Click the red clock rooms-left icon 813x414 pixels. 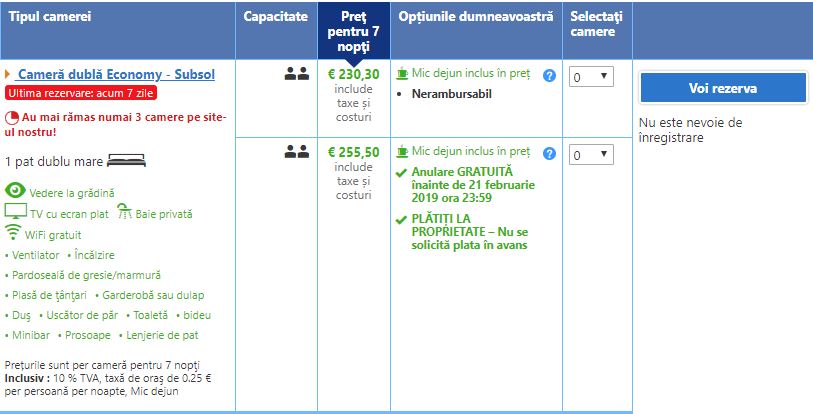pyautogui.click(x=11, y=117)
